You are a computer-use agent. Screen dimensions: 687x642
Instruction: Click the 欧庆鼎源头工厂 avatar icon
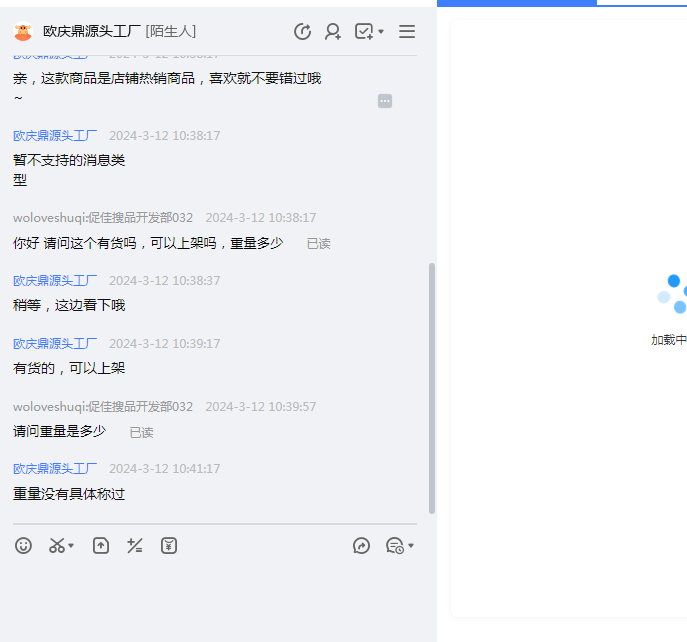pos(23,32)
